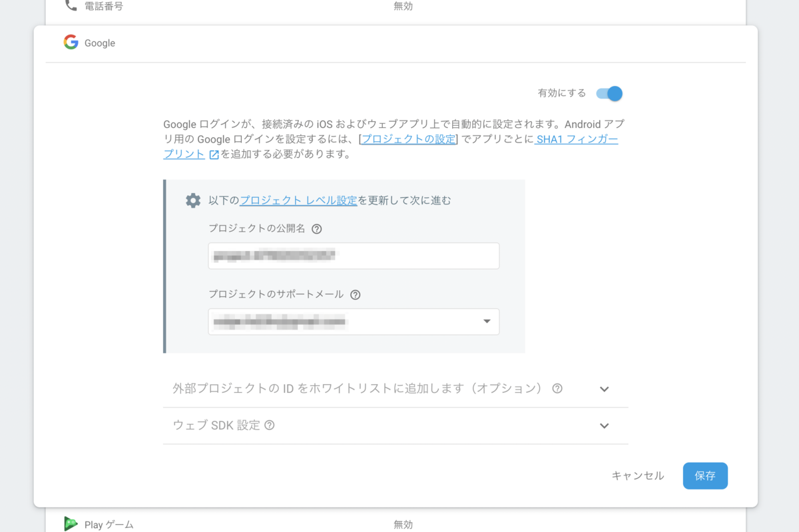Follow the プロジェクト レベル設定 link
Image resolution: width=799 pixels, height=532 pixels.
point(298,200)
